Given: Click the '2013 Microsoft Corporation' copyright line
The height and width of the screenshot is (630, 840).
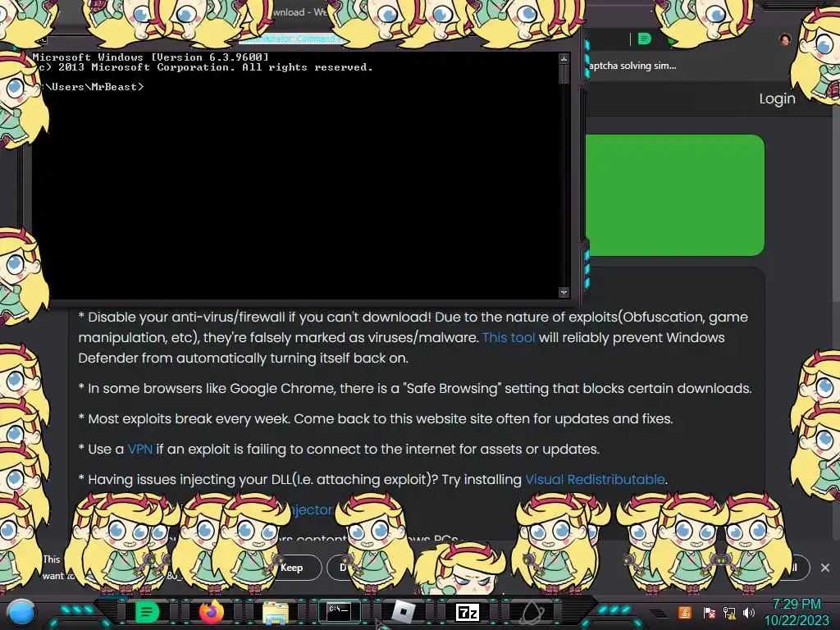Looking at the screenshot, I should (x=203, y=67).
